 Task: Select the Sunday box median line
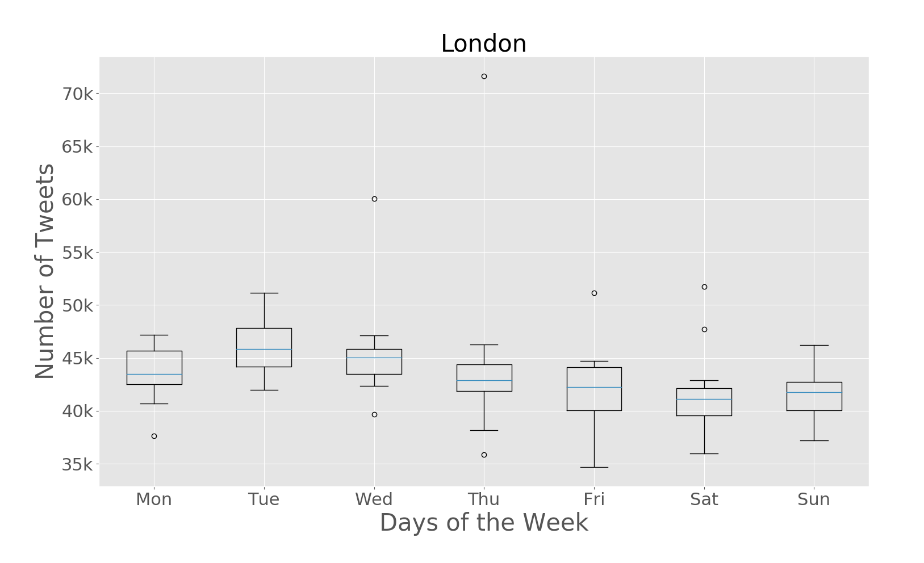pos(814,392)
